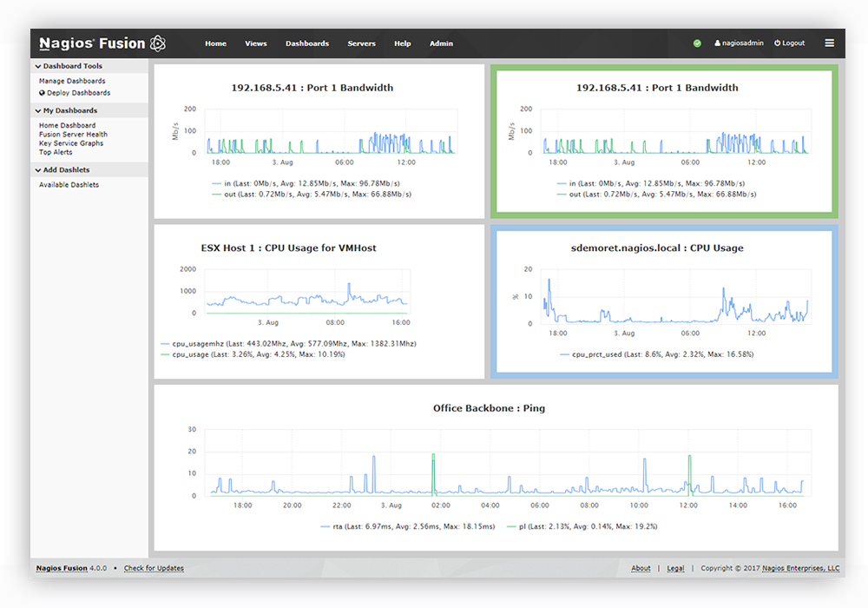Viewport: 868px width, 608px height.
Task: Toggle 'out' series in green-bordered Bandwidth legend
Action: tap(656, 195)
